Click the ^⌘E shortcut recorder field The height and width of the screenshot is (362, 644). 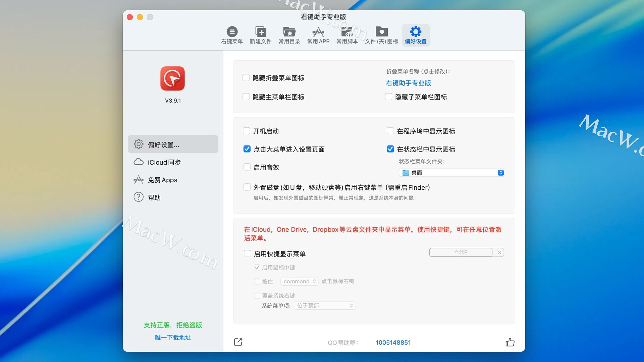tap(461, 252)
